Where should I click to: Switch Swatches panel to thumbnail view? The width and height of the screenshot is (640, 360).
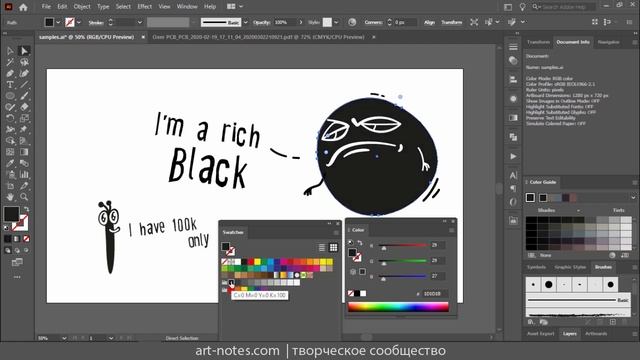tap(333, 247)
